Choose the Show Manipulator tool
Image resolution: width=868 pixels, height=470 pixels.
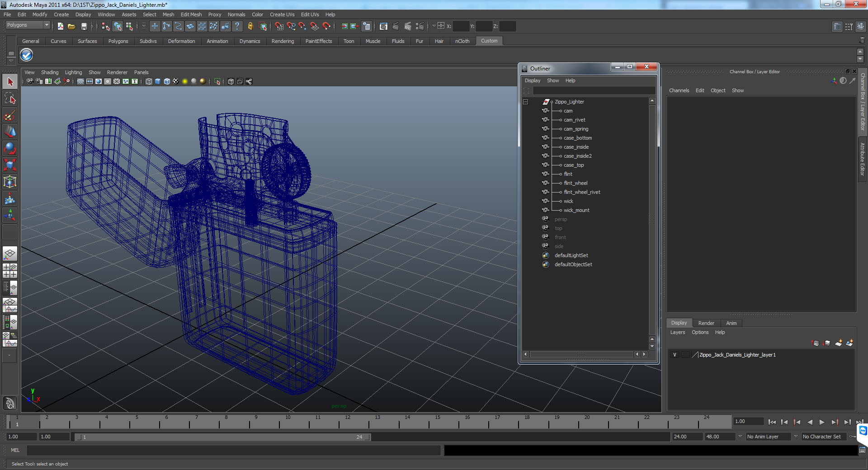pos(10,215)
